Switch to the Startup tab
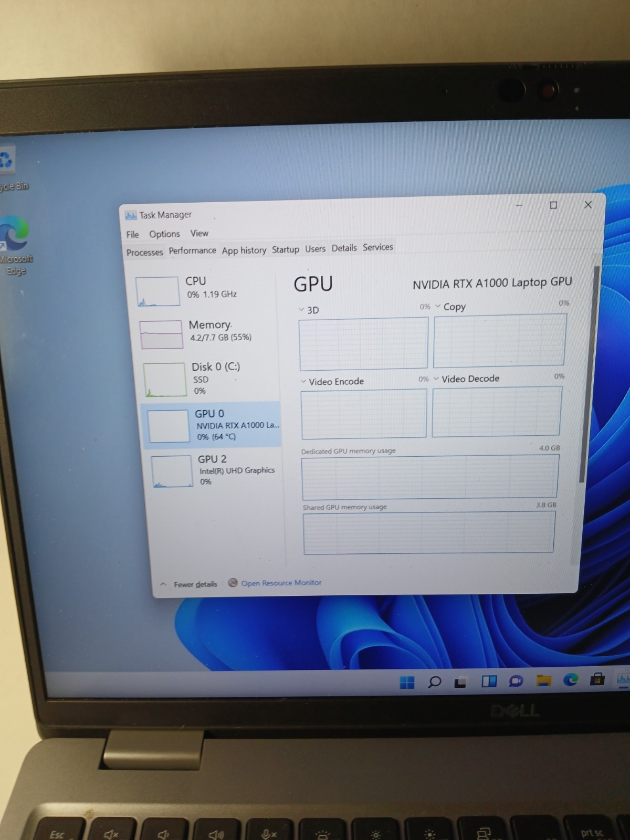The width and height of the screenshot is (630, 840). click(x=285, y=249)
